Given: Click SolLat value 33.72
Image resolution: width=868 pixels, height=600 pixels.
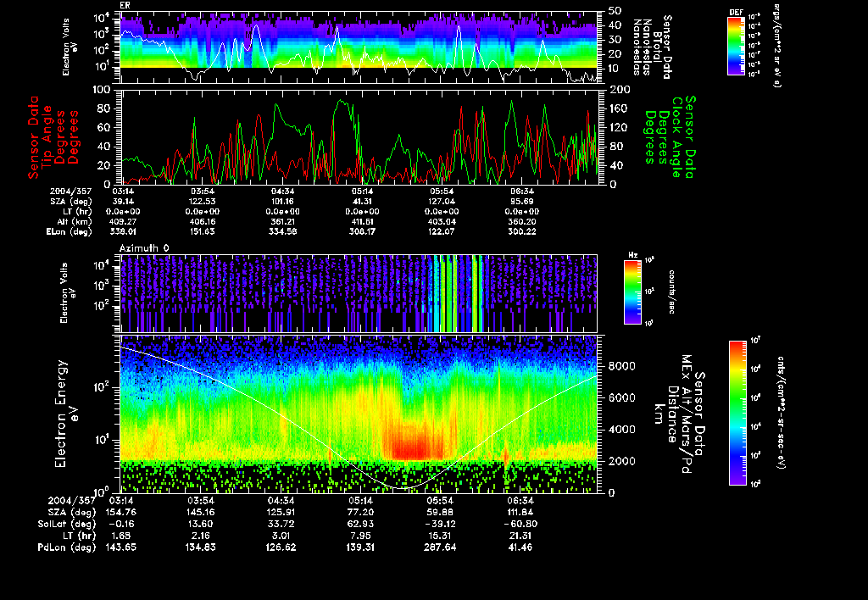Looking at the screenshot, I should click(x=280, y=524).
